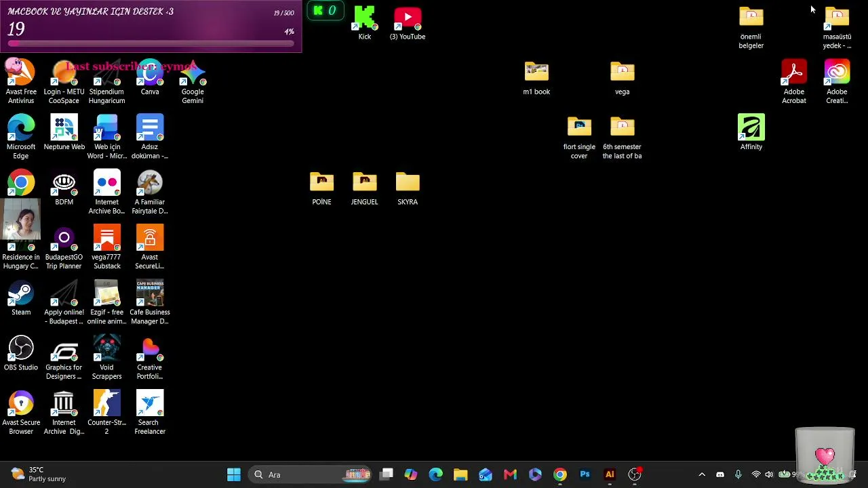The image size is (868, 488).
Task: Open the Google Gemini shortcut
Action: pos(193,81)
